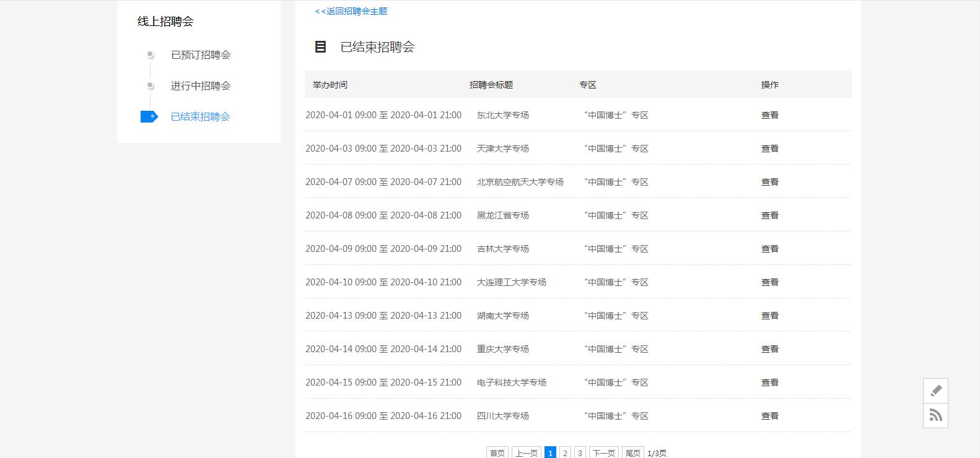Select page 2 in pagination
Viewport: 980px width, 458px height.
tap(565, 453)
